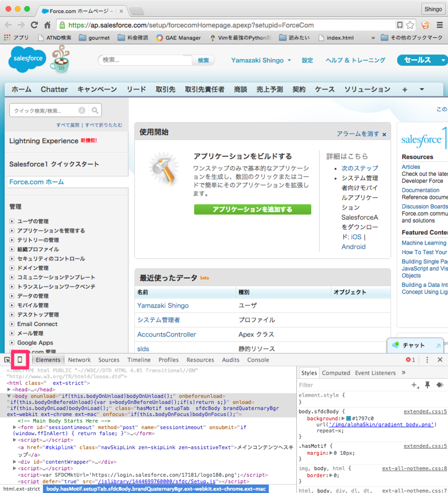Show more Styles pane tabs chevron
The height and width of the screenshot is (493, 448).
click(404, 373)
